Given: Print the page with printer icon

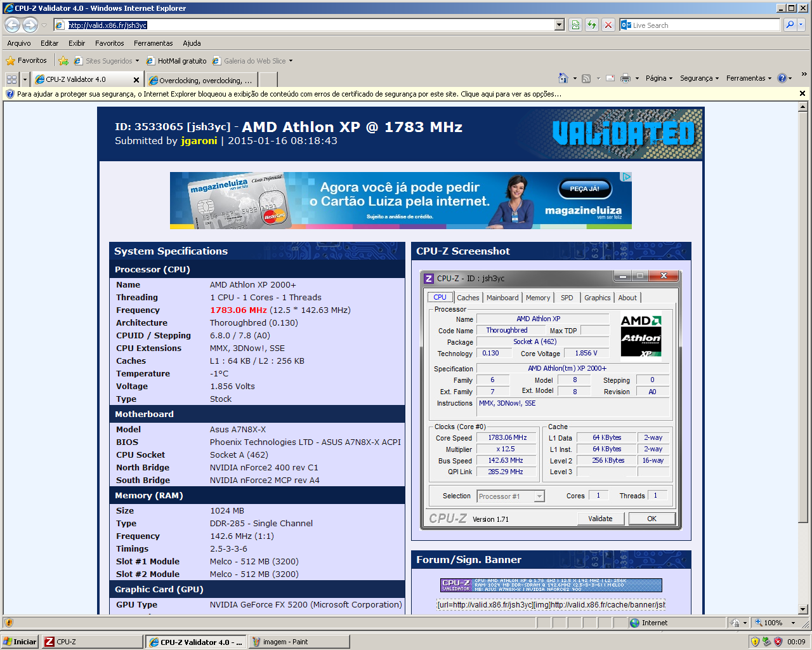Looking at the screenshot, I should [x=625, y=78].
